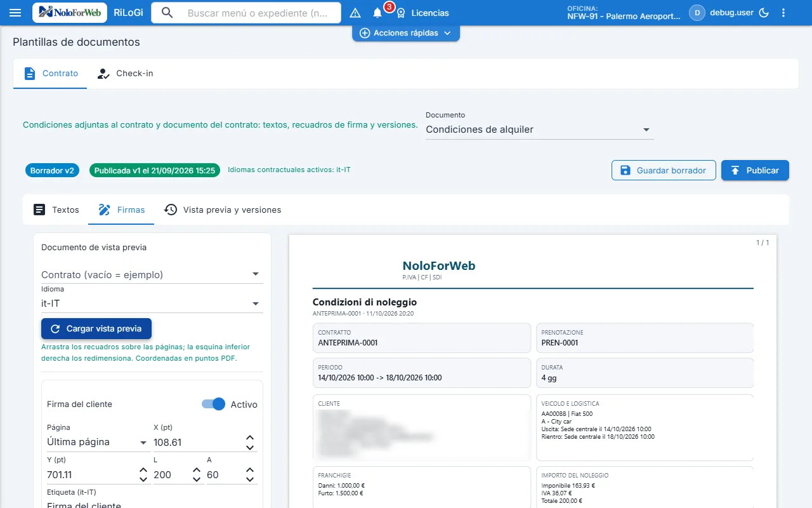Decrease the Y (pt) value
812x508 pixels.
point(143,479)
